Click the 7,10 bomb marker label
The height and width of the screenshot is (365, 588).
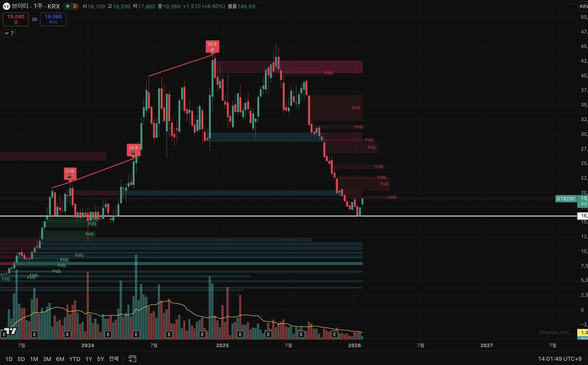pyautogui.click(x=70, y=173)
